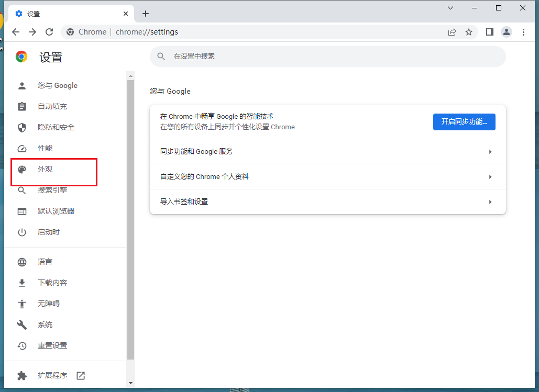This screenshot has width=539, height=392.
Task: Open 隐私和安全 settings section
Action: click(x=56, y=128)
